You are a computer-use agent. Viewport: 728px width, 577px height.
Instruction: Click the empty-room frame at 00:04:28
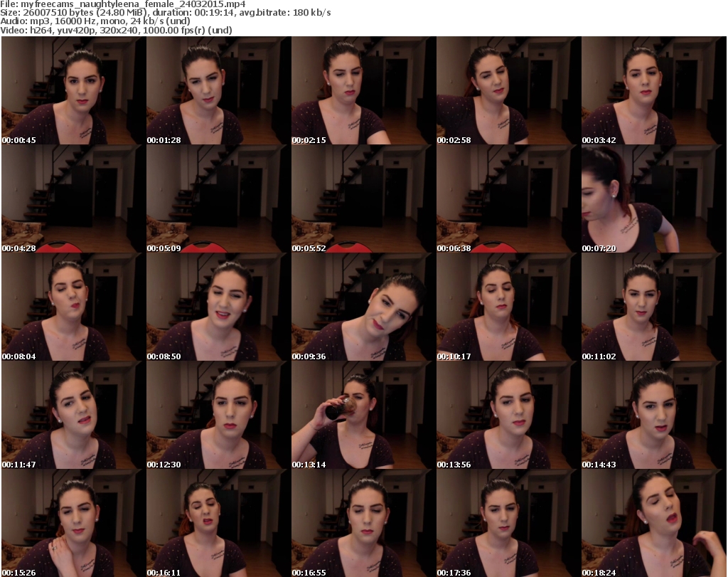(x=74, y=198)
